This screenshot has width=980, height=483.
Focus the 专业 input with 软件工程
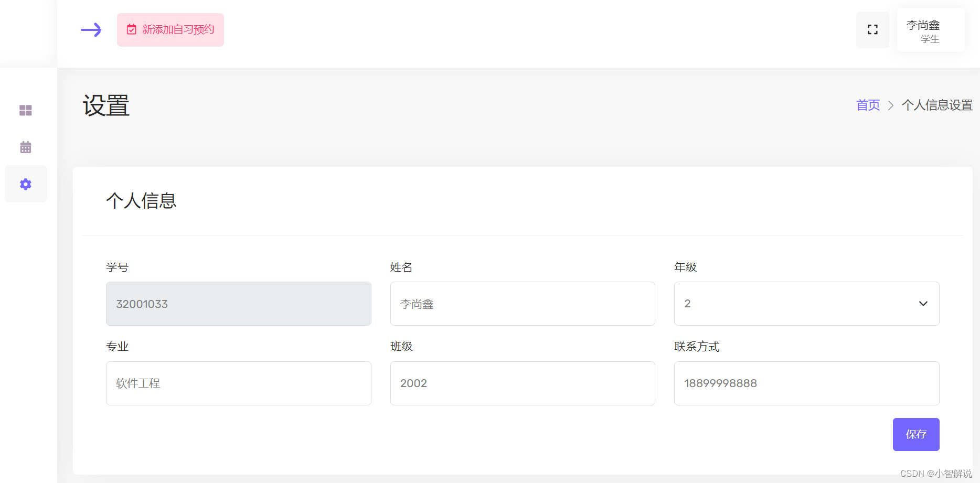(x=239, y=383)
